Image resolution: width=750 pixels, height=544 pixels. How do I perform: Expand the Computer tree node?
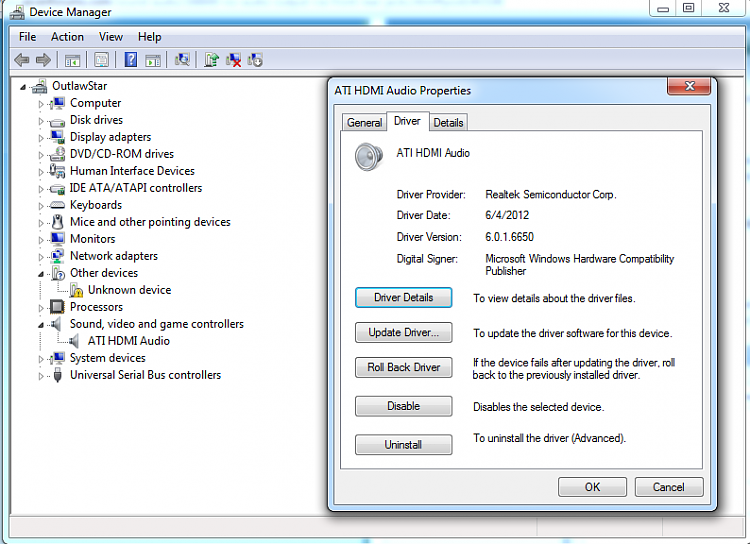[41, 104]
